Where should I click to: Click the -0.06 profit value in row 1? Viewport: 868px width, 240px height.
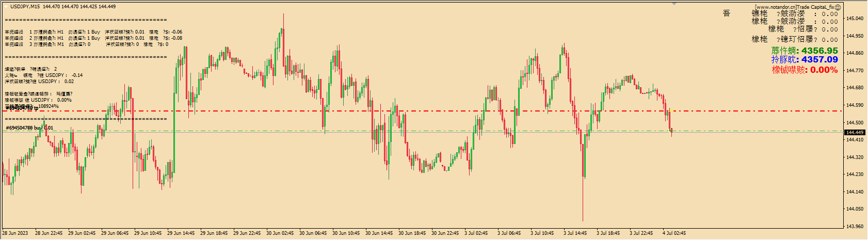point(176,32)
